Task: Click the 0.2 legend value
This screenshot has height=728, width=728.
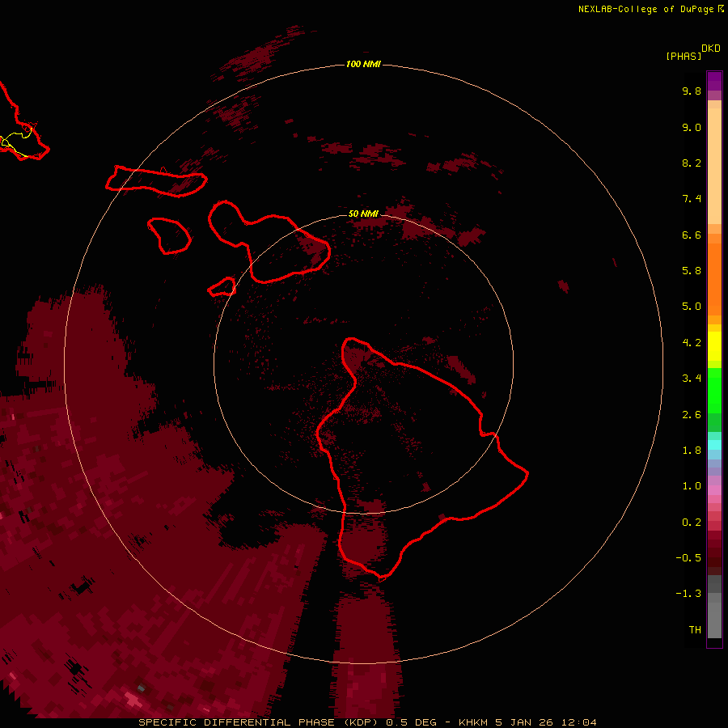Action: click(692, 523)
